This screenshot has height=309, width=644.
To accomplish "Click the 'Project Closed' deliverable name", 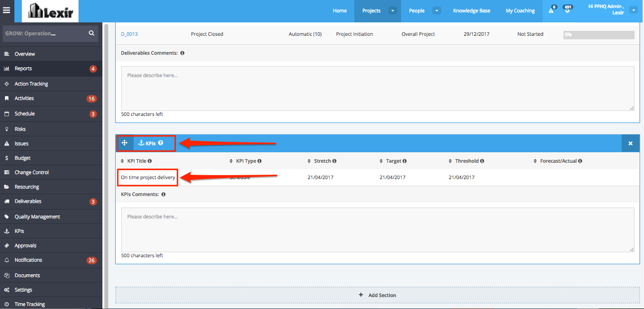I will (x=207, y=34).
